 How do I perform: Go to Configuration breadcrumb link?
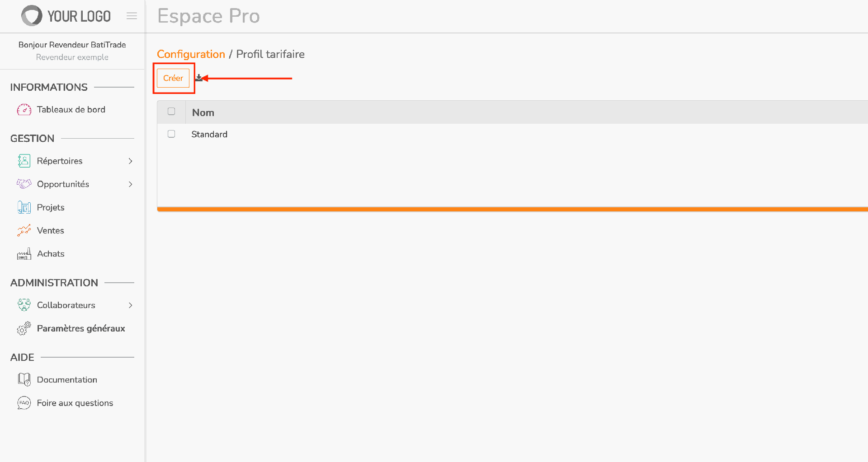click(191, 54)
